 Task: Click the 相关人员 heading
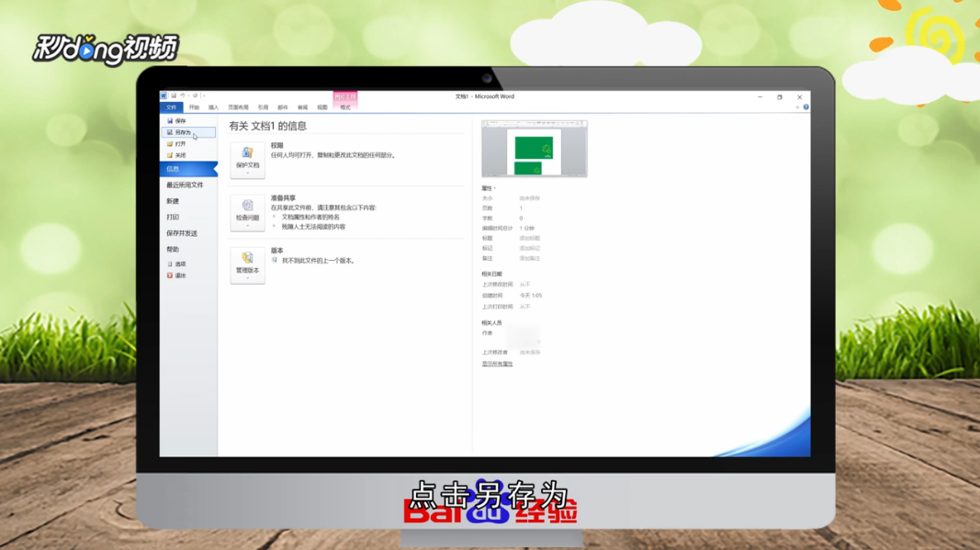click(492, 323)
